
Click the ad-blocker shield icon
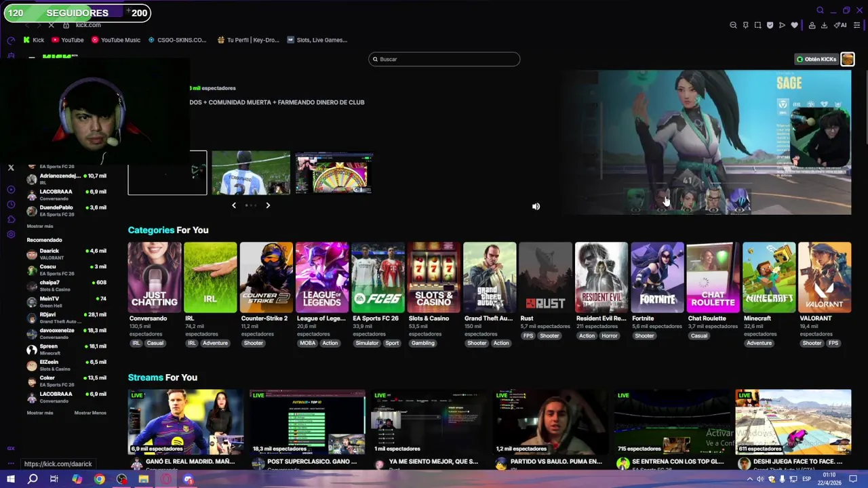(770, 25)
